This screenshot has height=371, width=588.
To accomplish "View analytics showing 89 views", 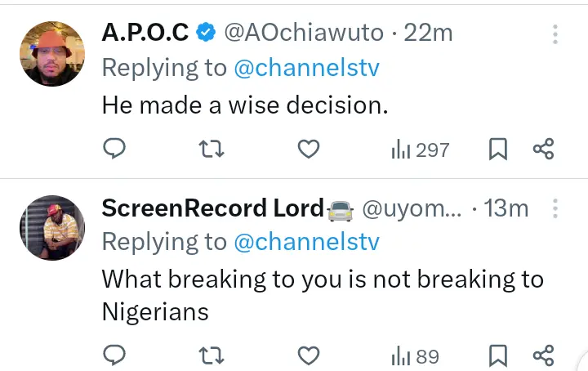I will (416, 356).
